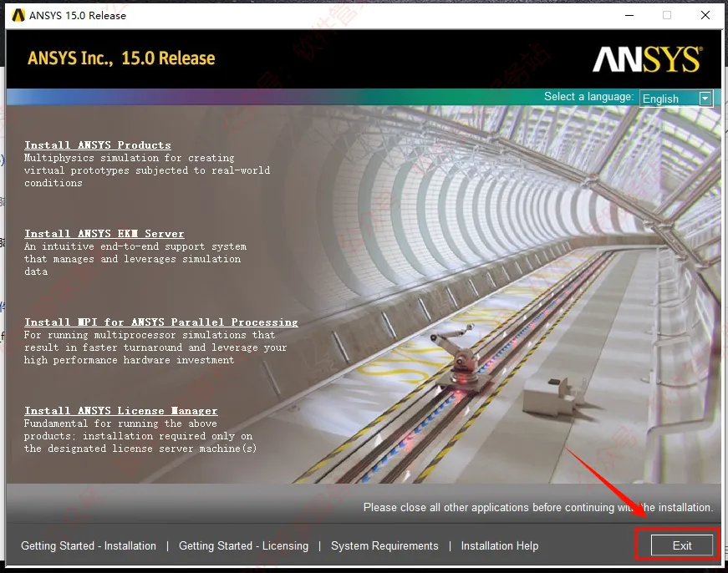The image size is (728, 573).
Task: Launch Install ANSYS License Manager link
Action: point(120,411)
